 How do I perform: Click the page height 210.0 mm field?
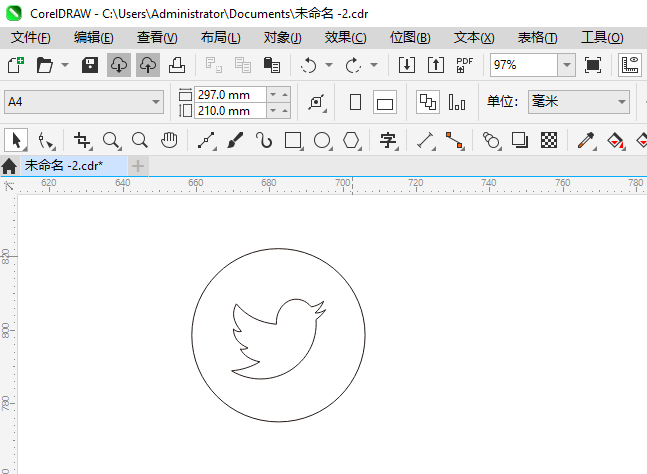[230, 111]
